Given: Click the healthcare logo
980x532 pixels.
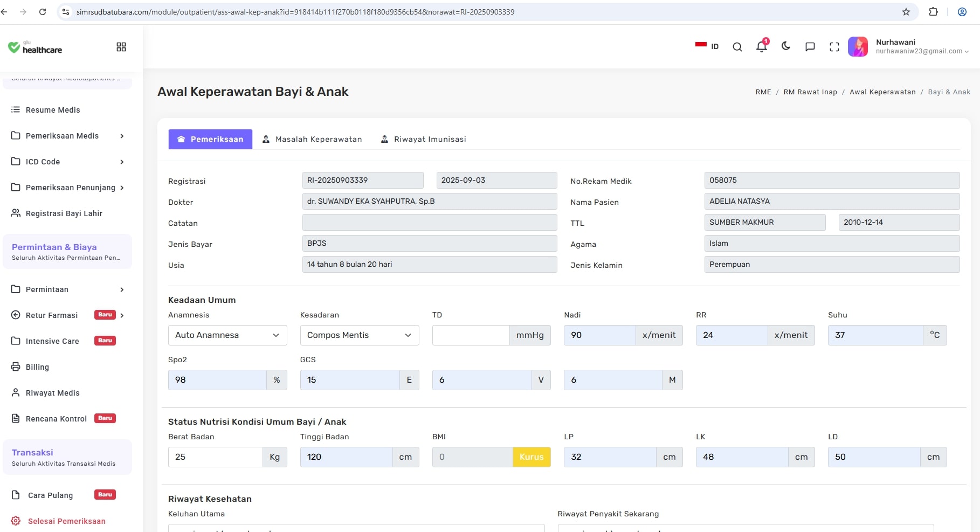Looking at the screenshot, I should 35,47.
